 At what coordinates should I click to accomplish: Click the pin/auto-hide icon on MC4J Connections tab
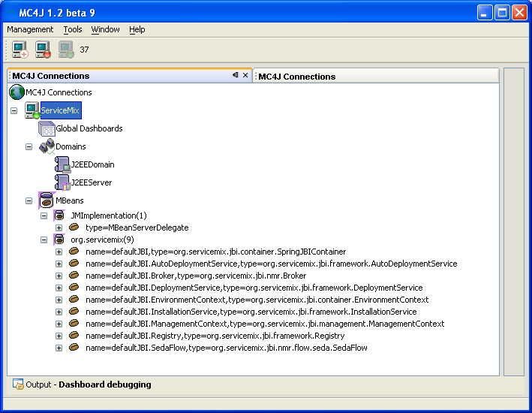236,75
